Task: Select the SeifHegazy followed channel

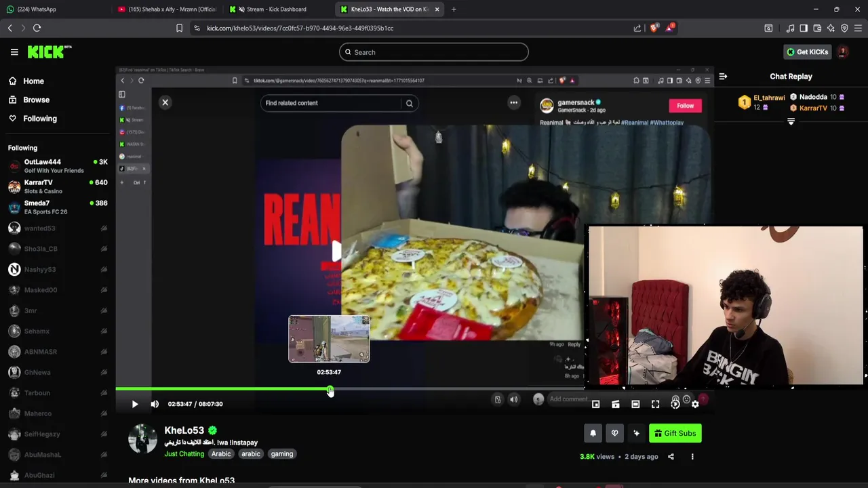Action: (58, 434)
